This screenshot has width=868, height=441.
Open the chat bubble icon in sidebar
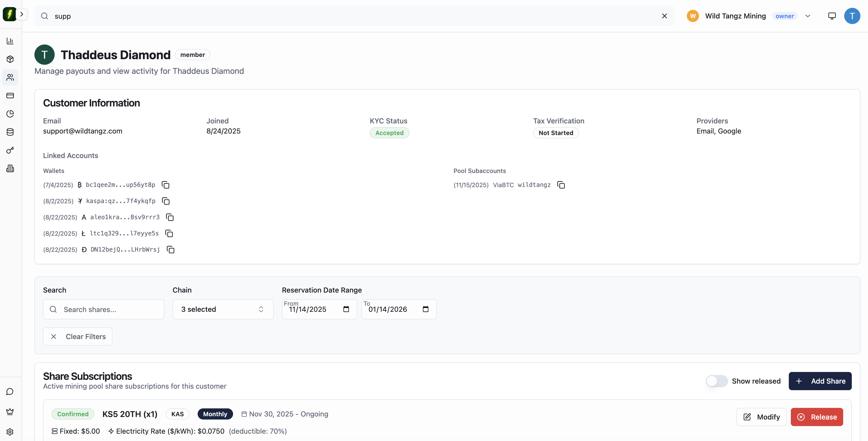(10, 391)
